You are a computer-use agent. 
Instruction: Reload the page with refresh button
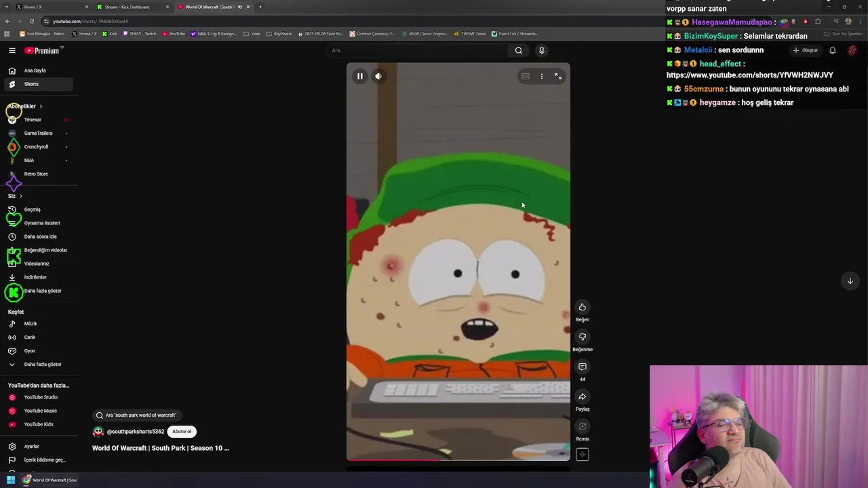[31, 21]
